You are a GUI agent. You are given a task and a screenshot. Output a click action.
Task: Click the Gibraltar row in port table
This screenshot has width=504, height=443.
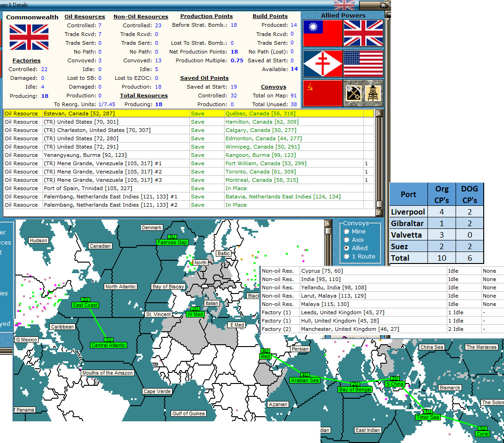click(x=437, y=224)
